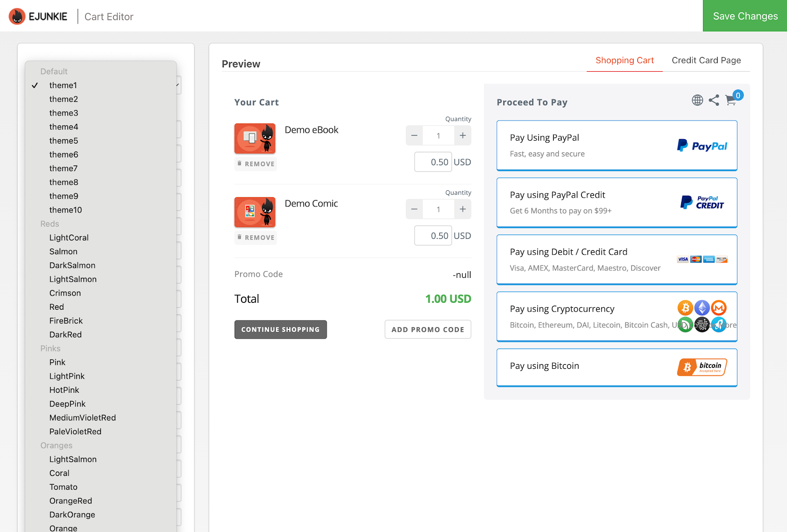Decrease Demo Comic quantity with minus

(x=414, y=209)
